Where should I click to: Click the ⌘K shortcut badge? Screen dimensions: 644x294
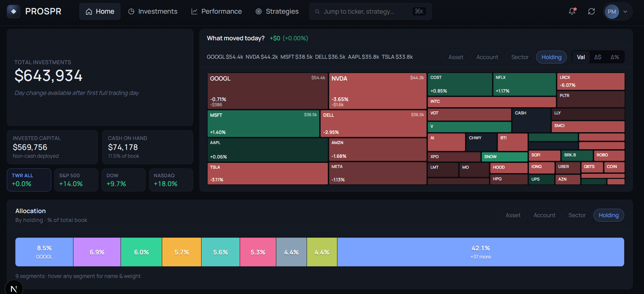coord(419,11)
